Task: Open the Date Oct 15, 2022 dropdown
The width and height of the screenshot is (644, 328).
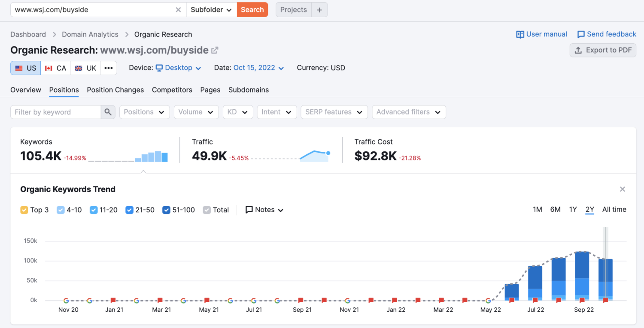Action: [x=258, y=68]
